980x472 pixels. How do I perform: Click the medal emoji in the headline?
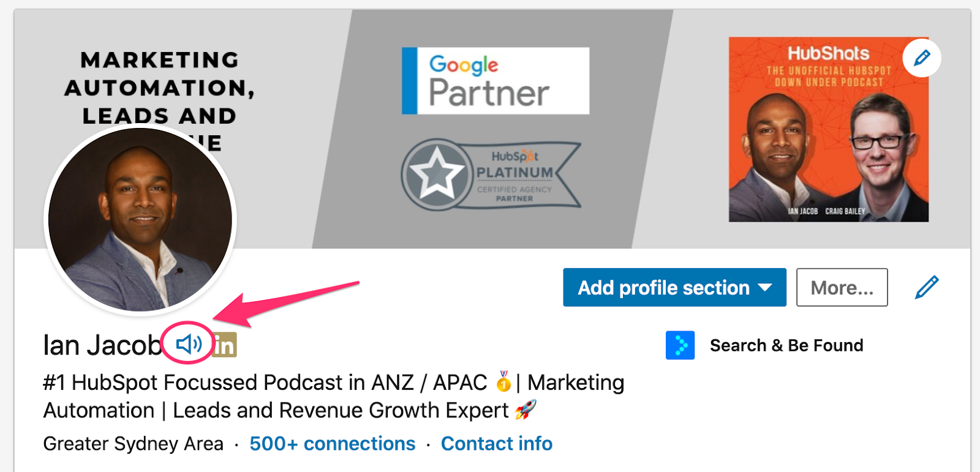[502, 384]
